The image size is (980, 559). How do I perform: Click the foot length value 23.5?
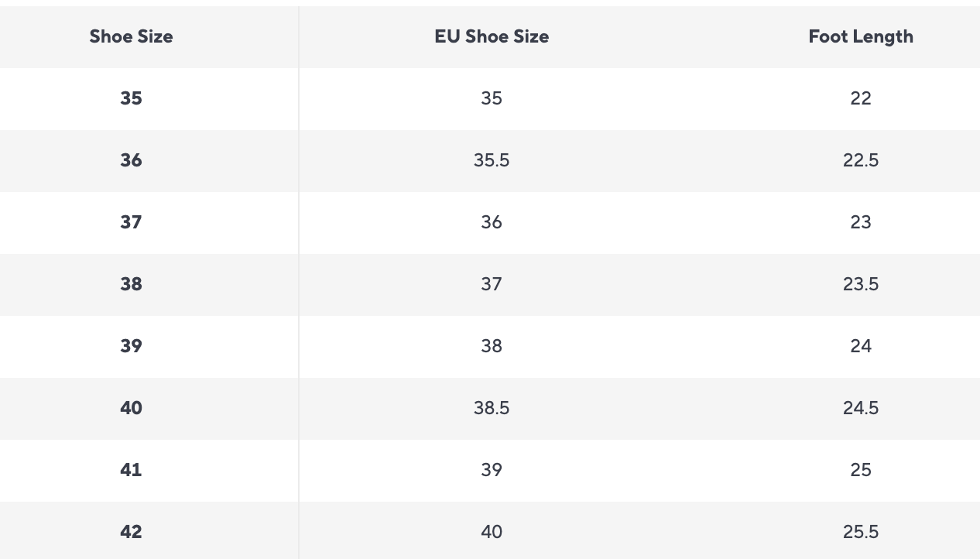click(861, 284)
